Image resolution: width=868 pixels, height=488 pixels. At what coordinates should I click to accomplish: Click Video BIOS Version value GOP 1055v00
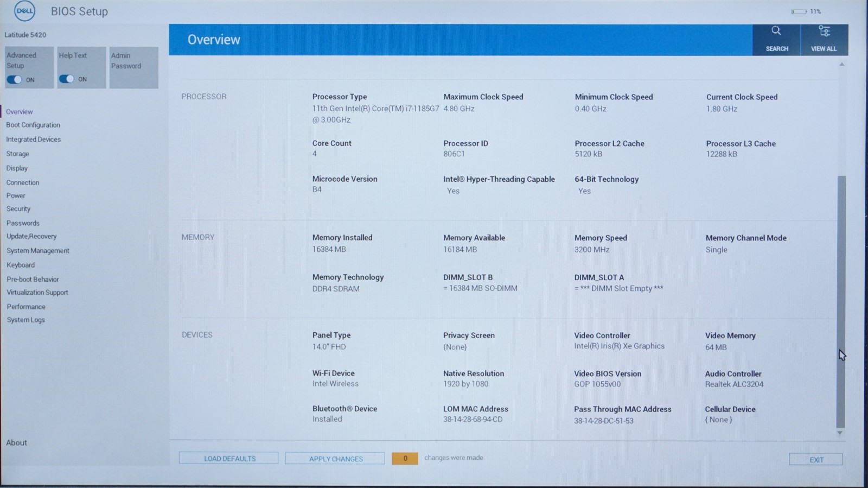point(597,384)
